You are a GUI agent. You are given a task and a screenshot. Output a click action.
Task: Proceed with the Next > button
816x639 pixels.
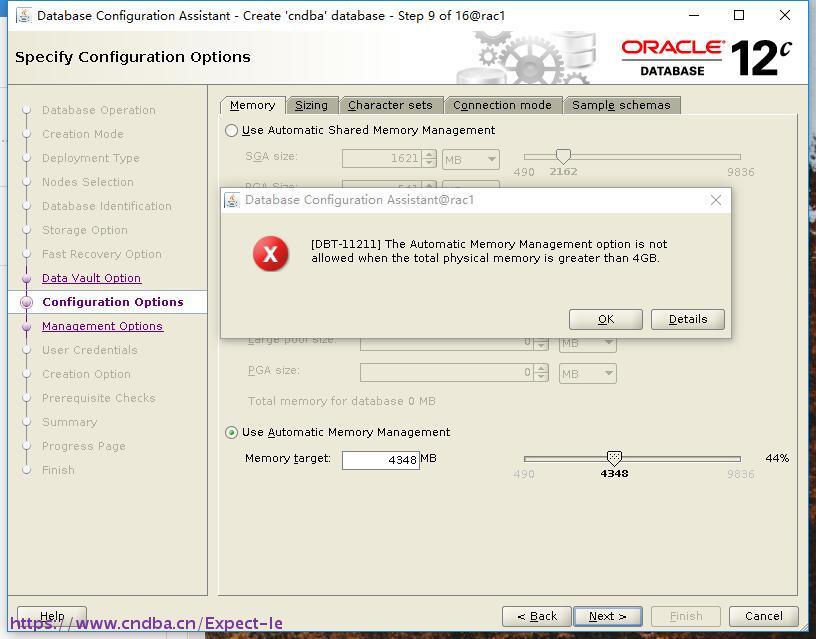(x=607, y=617)
